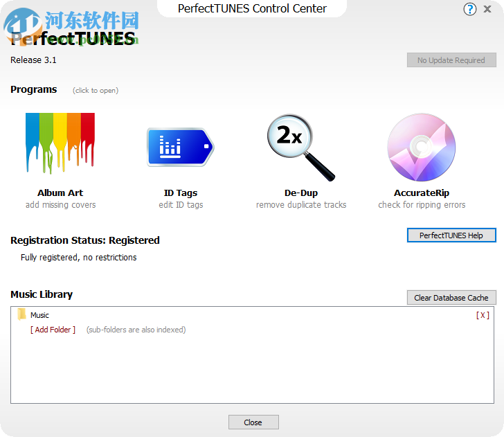Click 'edit ID tags' caption
The height and width of the screenshot is (437, 504).
tap(181, 205)
